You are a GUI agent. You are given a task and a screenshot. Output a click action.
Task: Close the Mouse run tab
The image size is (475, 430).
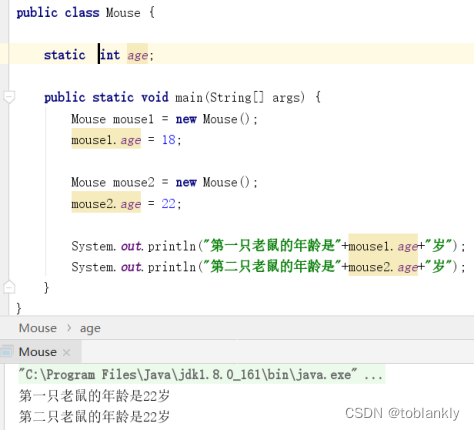coord(66,352)
